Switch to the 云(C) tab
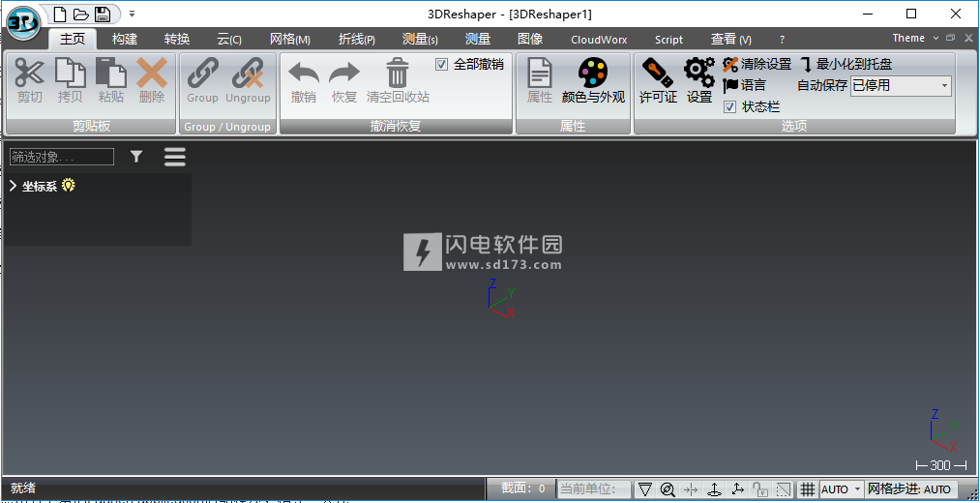980x503 pixels. (229, 40)
